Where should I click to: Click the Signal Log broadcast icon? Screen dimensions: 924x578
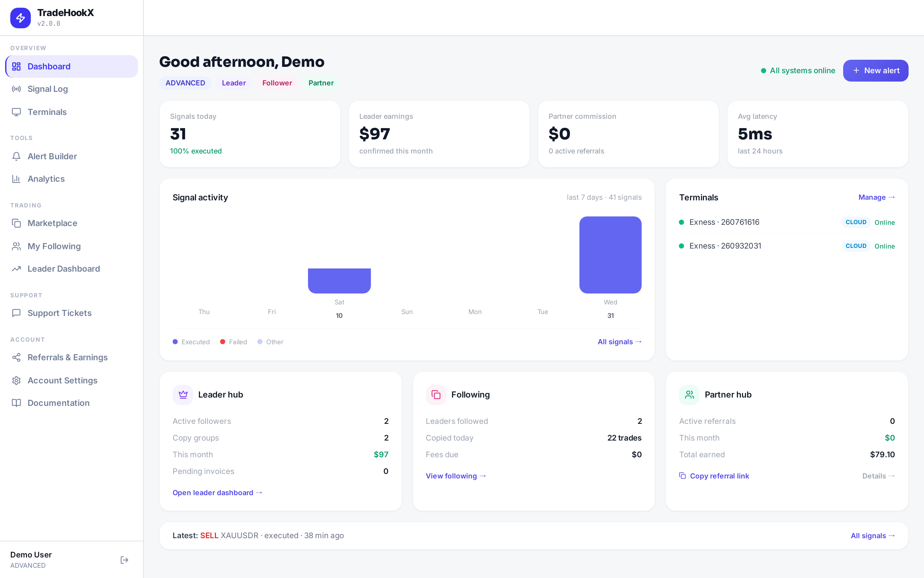pos(16,89)
